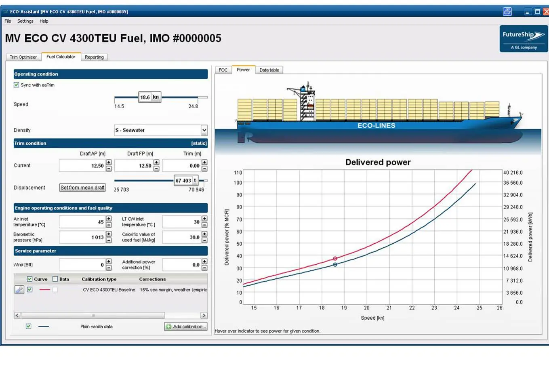Select the Power chart tab
The width and height of the screenshot is (549, 392).
point(243,70)
